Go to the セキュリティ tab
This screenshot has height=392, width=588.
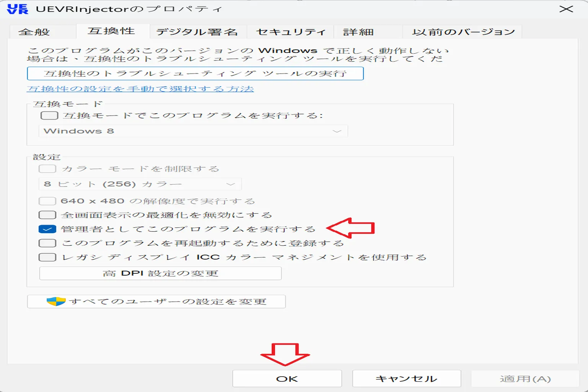(x=291, y=32)
